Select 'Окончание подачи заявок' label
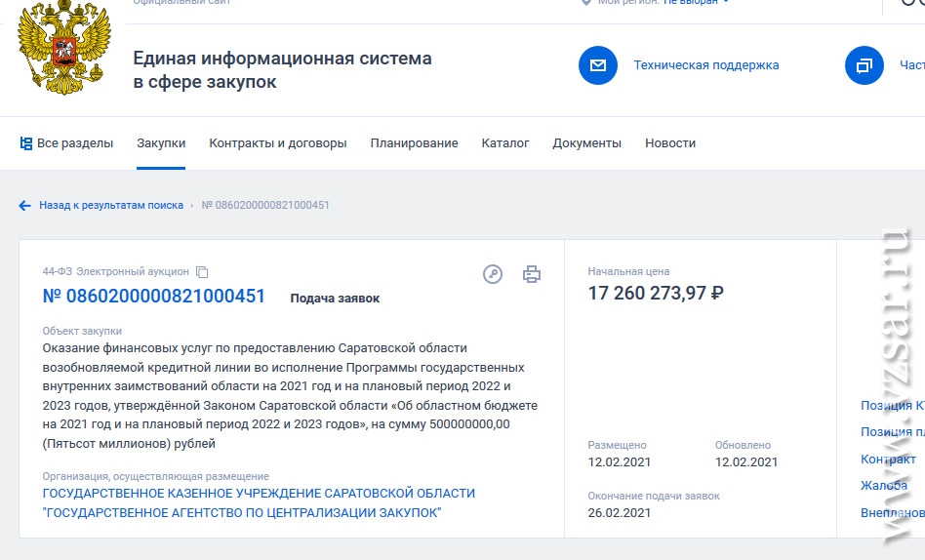925x560 pixels. tap(654, 496)
